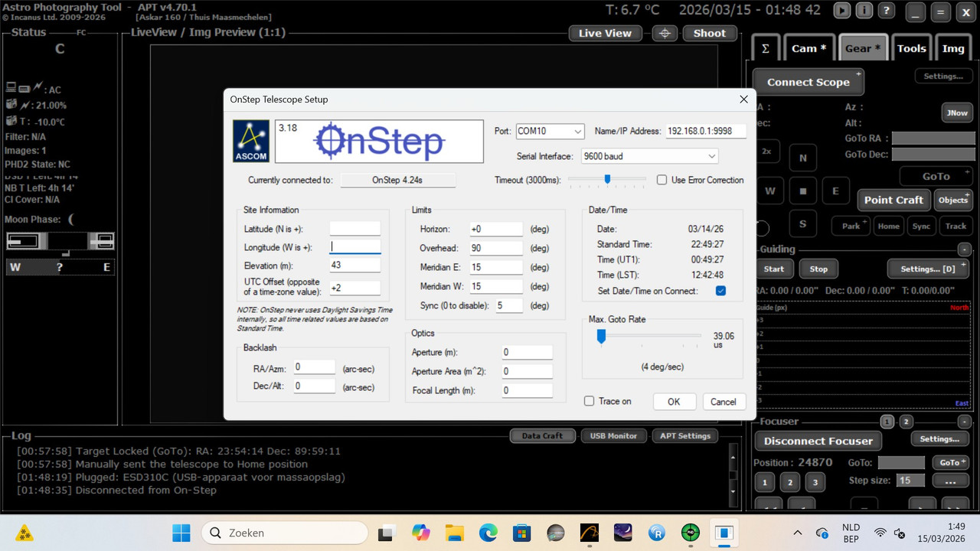980x551 pixels.
Task: Enable Use Error Correction checkbox
Action: [x=662, y=180]
